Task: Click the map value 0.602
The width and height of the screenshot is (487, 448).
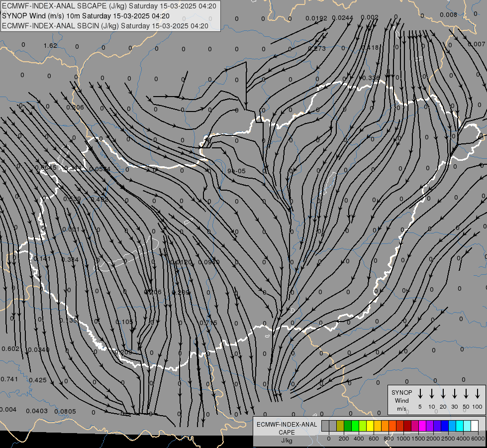Action: point(10,349)
